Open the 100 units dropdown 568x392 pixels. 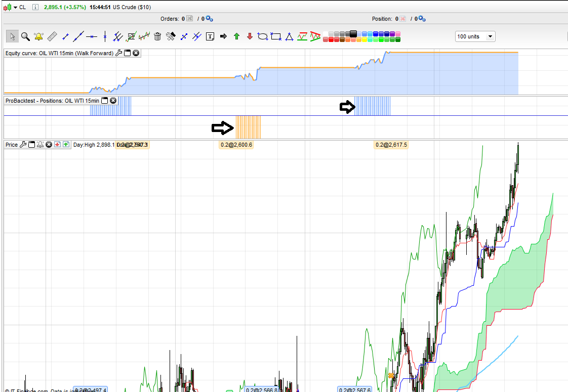[x=475, y=36]
